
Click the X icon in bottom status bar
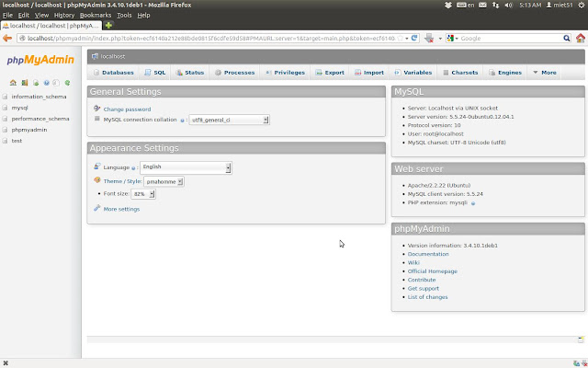6,363
